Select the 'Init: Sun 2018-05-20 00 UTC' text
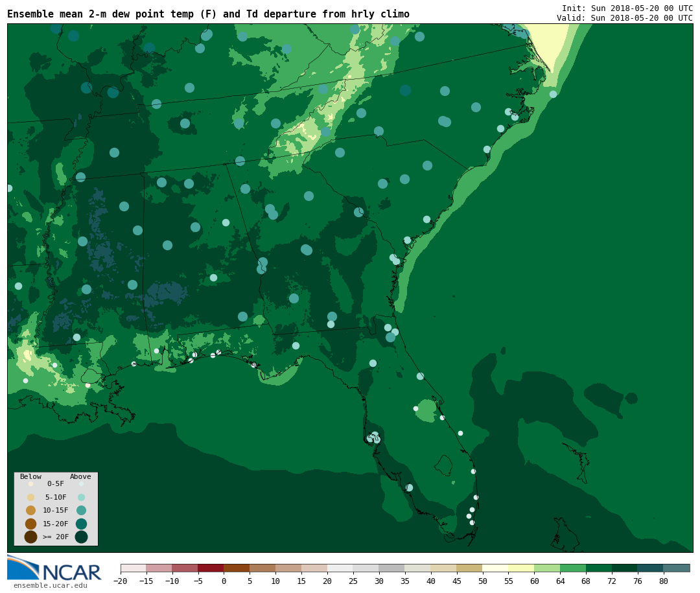Image resolution: width=700 pixels, height=593 pixels. (x=627, y=8)
